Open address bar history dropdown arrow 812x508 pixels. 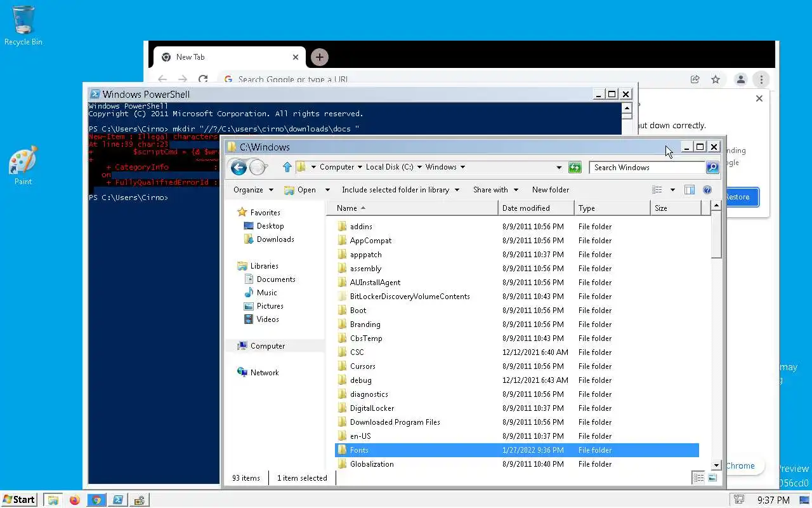559,168
